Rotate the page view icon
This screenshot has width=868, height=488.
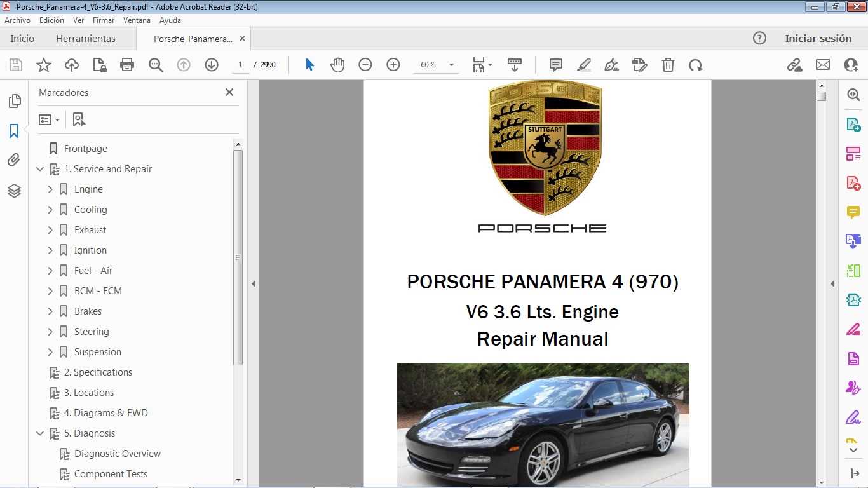(696, 65)
